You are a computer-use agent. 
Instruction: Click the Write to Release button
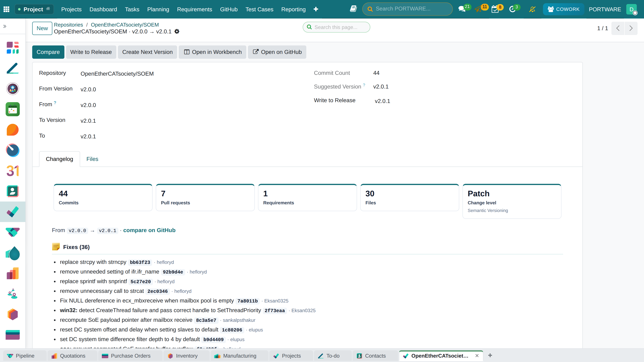pyautogui.click(x=91, y=52)
